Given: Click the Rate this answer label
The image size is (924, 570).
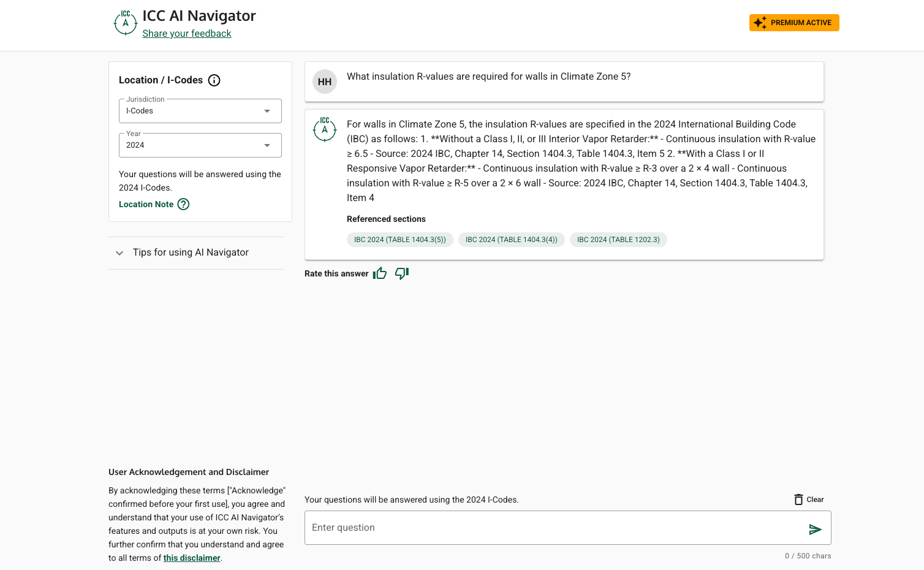Looking at the screenshot, I should (x=336, y=274).
